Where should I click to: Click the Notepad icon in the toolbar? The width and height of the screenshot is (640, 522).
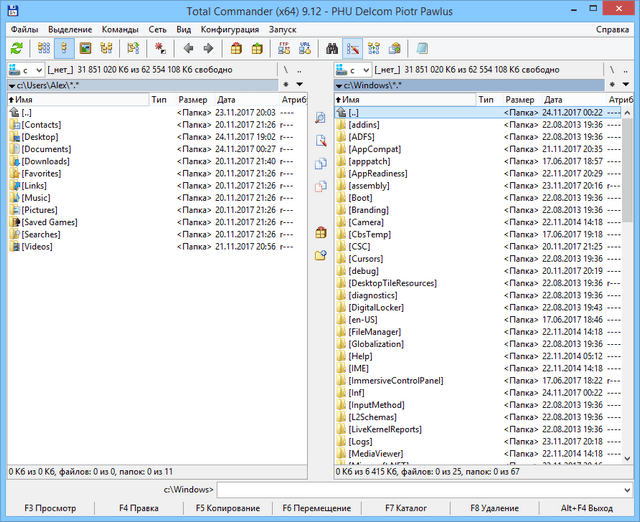tap(422, 47)
